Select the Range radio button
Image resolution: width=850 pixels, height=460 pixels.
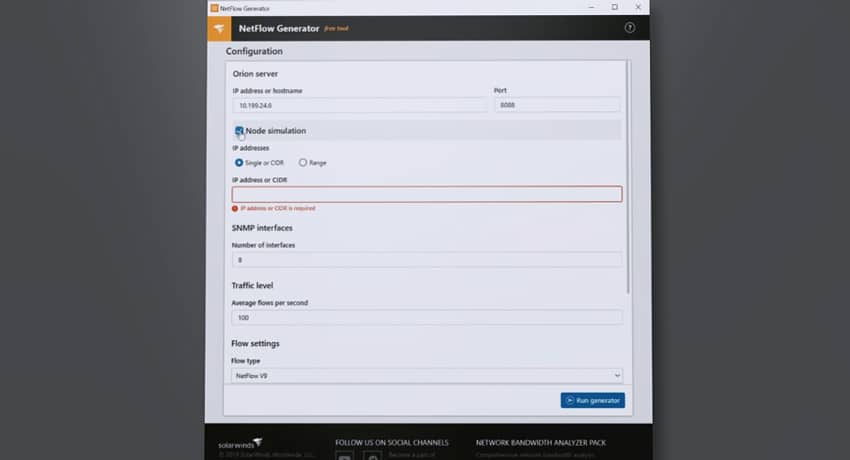point(302,163)
